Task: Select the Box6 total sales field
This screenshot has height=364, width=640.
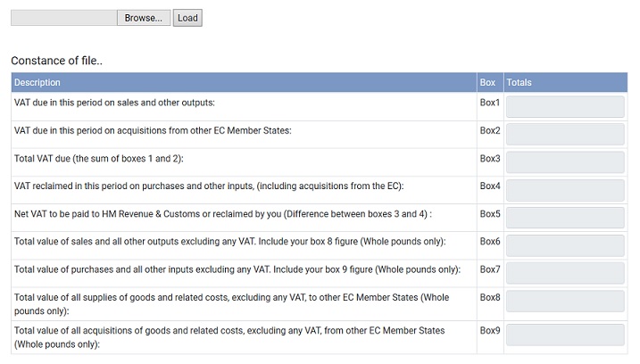Action: tap(565, 245)
